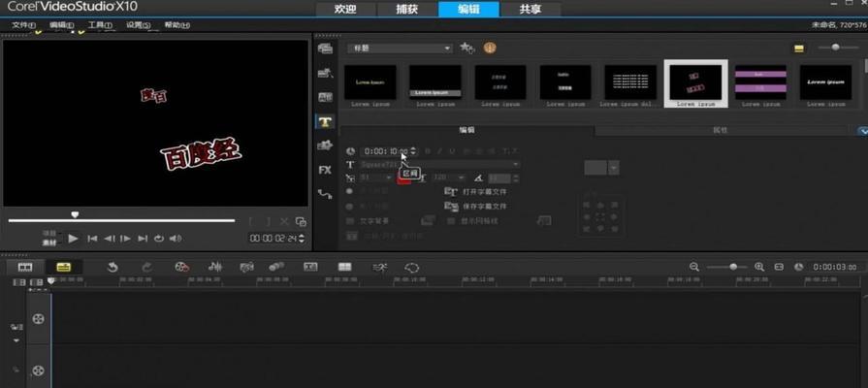The image size is (868, 388).
Task: Open the subtitle editor icon
Action: click(x=310, y=268)
